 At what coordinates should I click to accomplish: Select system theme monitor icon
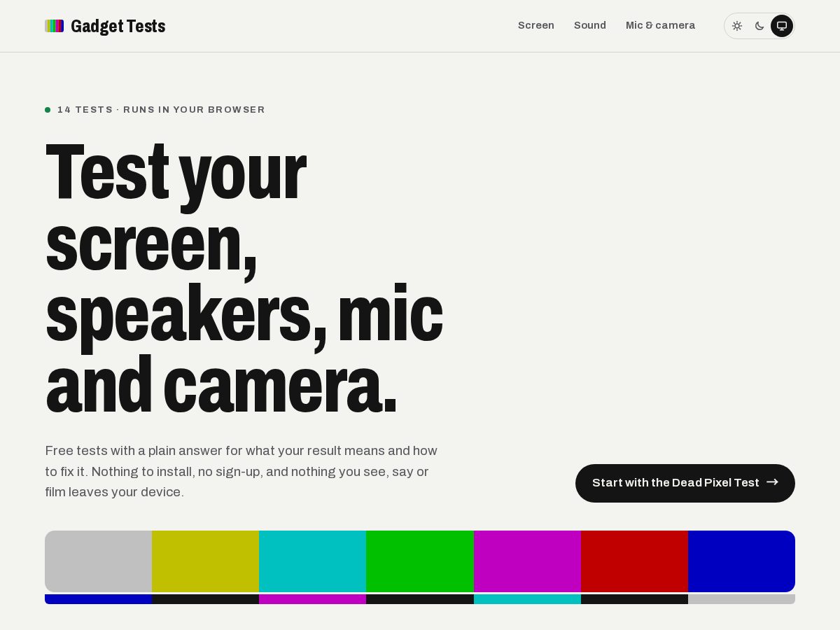coord(782,26)
